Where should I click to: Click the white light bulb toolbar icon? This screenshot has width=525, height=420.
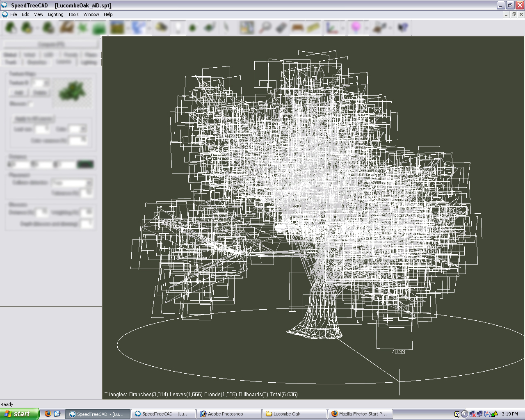178,27
